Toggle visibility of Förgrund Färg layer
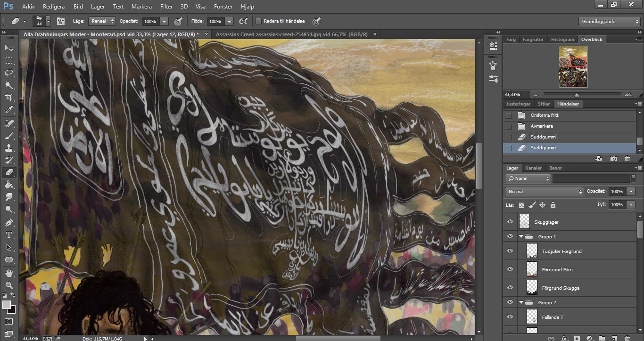Screen dimensions: 644x341 pyautogui.click(x=510, y=269)
